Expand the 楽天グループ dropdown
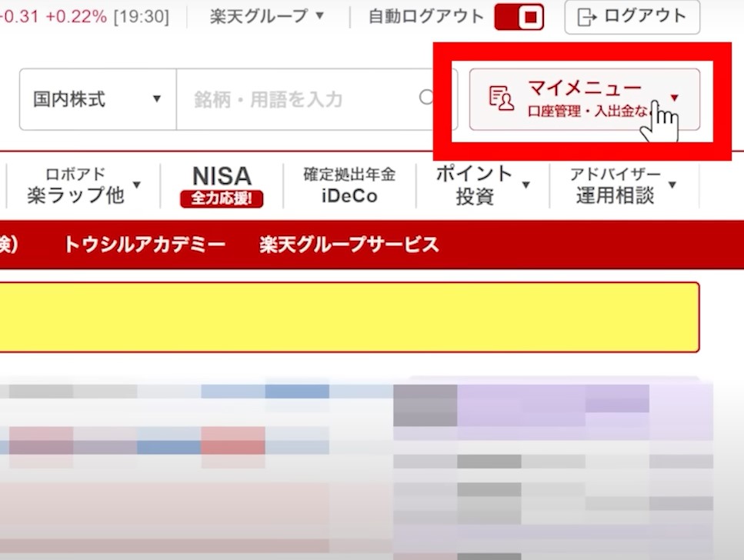The height and width of the screenshot is (560, 744). (x=267, y=17)
